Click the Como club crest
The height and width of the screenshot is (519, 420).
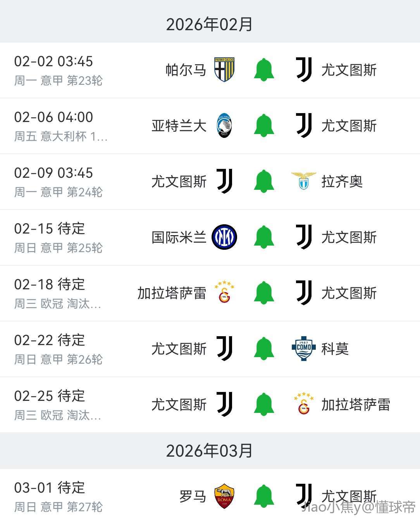pyautogui.click(x=304, y=349)
